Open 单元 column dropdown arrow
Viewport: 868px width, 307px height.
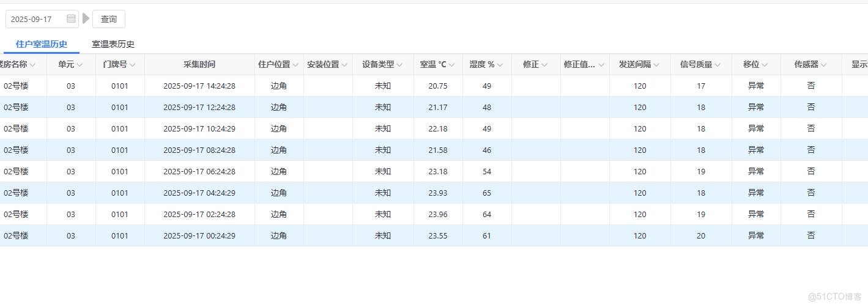pyautogui.click(x=80, y=65)
